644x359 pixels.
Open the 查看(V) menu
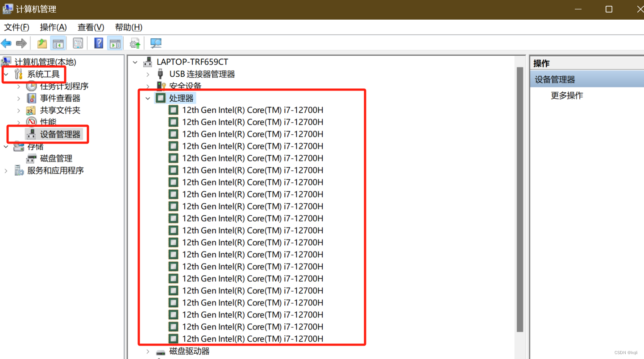(91, 27)
